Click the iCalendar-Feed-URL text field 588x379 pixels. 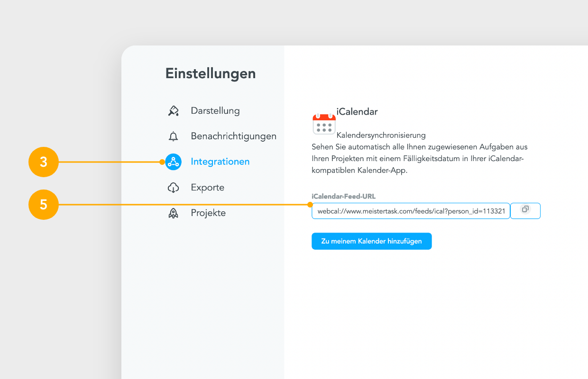(411, 211)
